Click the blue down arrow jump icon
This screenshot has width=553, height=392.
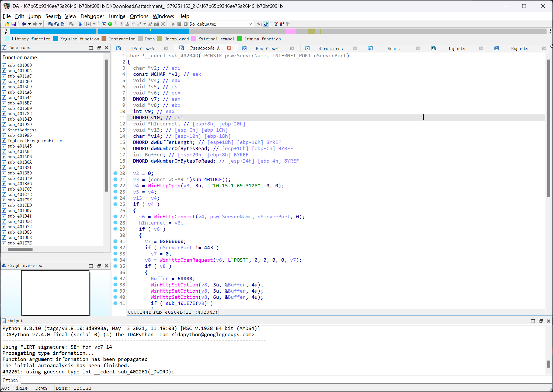point(80,24)
